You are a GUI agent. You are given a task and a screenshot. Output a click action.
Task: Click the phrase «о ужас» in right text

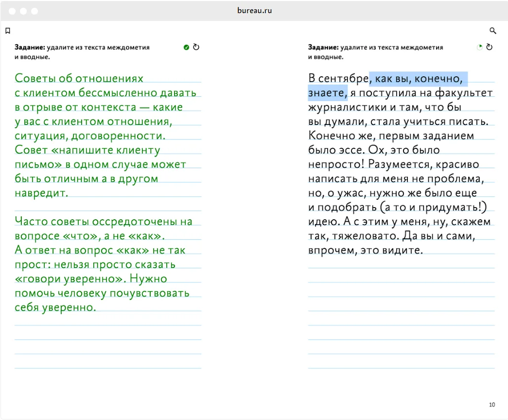347,193
